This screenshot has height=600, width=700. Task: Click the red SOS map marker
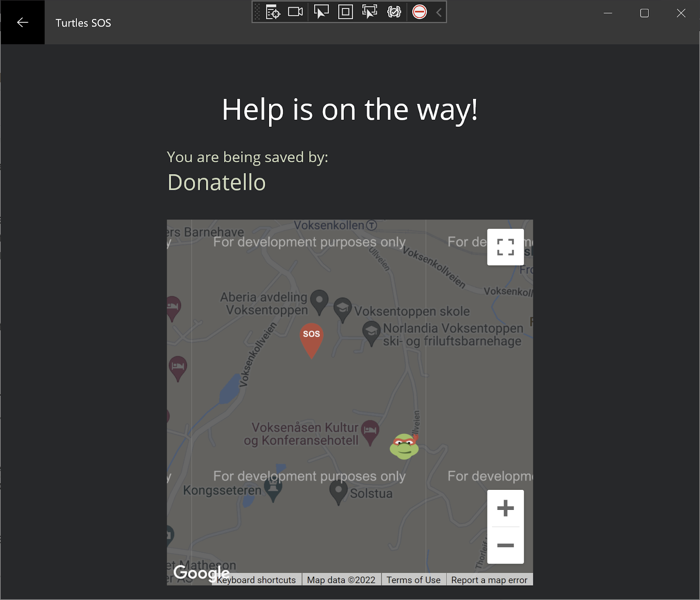[311, 341]
